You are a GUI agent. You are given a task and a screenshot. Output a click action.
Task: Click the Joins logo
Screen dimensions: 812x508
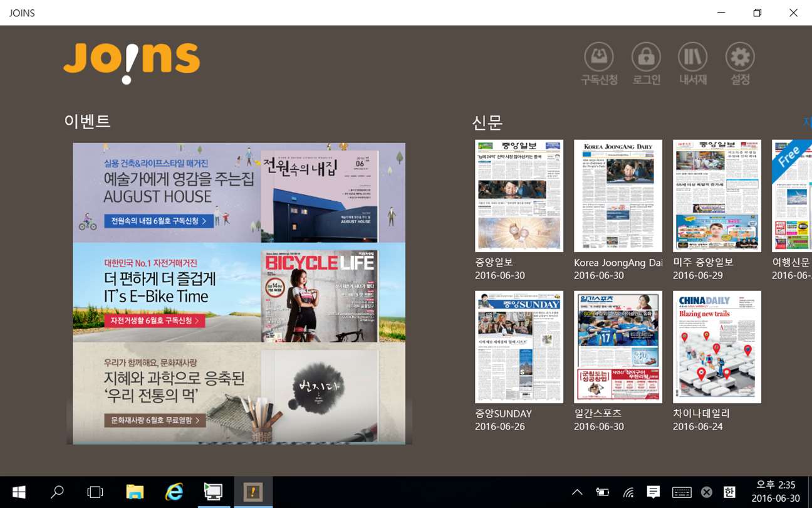pyautogui.click(x=132, y=63)
